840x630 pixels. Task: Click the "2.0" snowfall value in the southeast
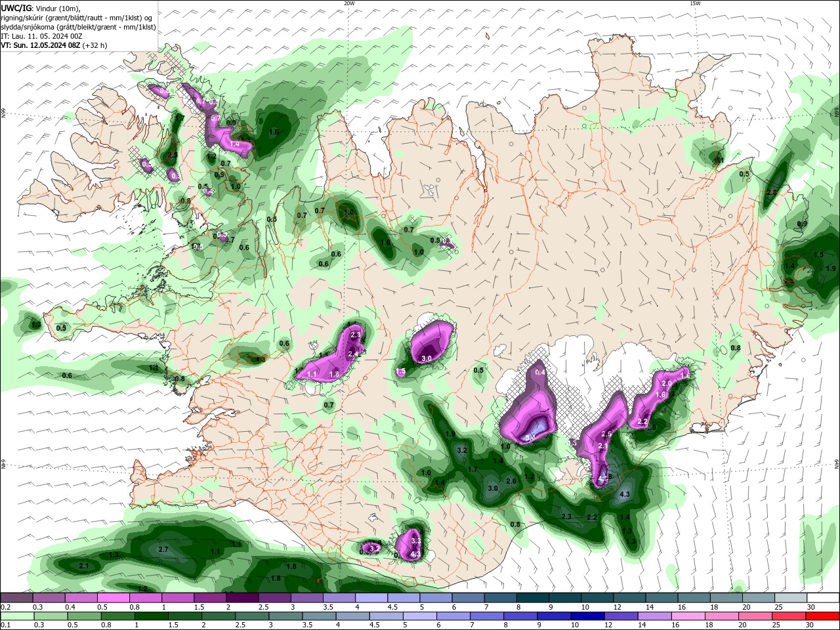667,383
